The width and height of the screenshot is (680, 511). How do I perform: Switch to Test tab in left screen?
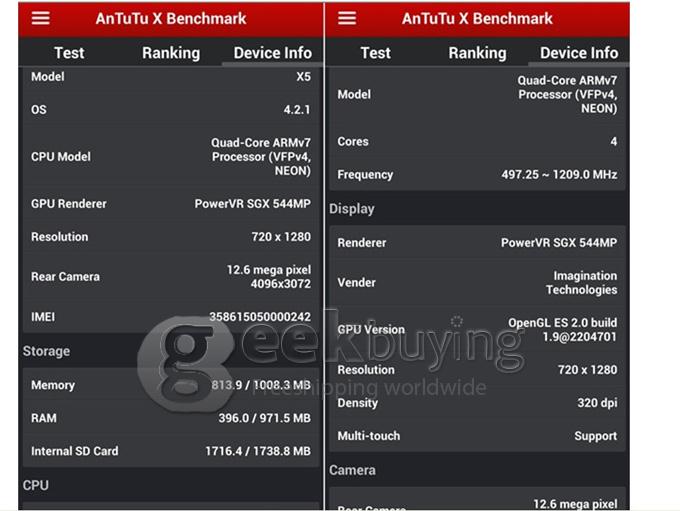69,53
